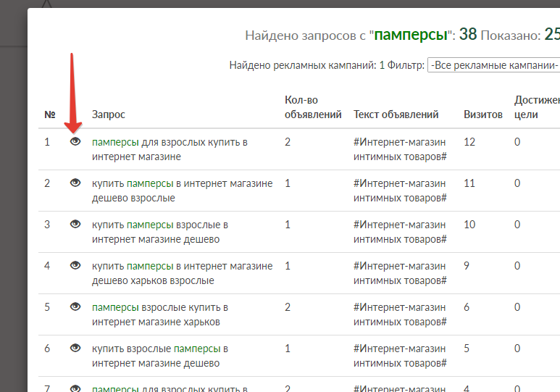Click the highlighted keyword 'памперсы' in the heading
Screen dimensions: 560x392
click(x=411, y=35)
